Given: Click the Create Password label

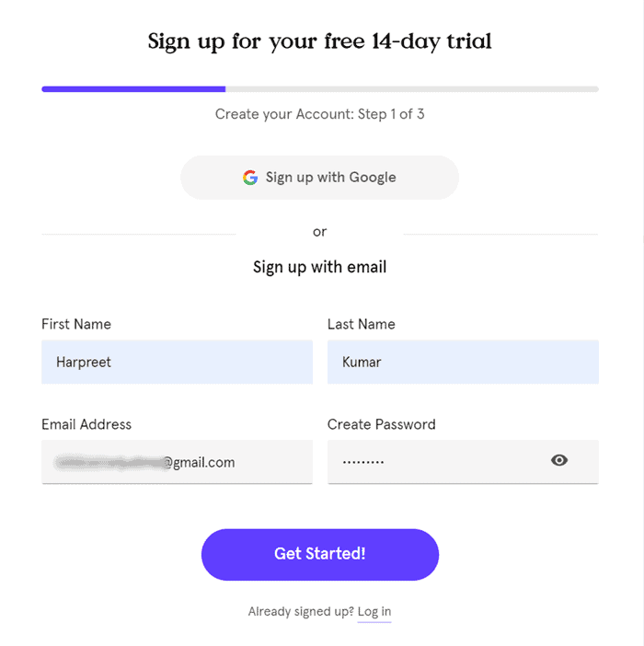Looking at the screenshot, I should (381, 424).
